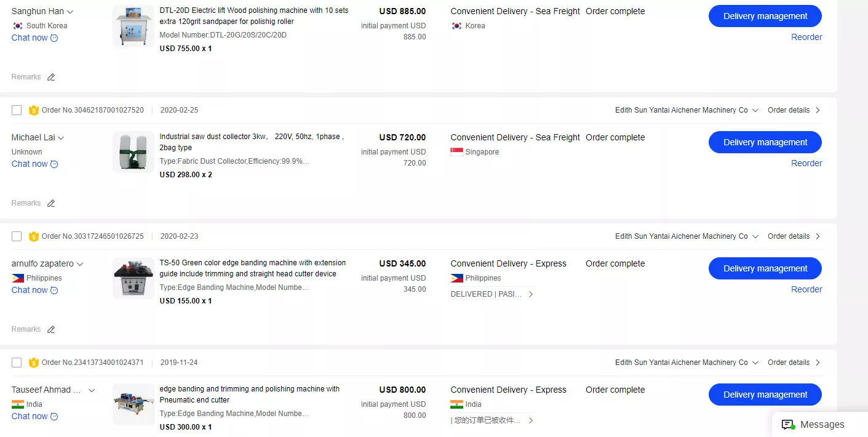
Task: Click Delivery management for the dust collector order
Action: tap(765, 142)
